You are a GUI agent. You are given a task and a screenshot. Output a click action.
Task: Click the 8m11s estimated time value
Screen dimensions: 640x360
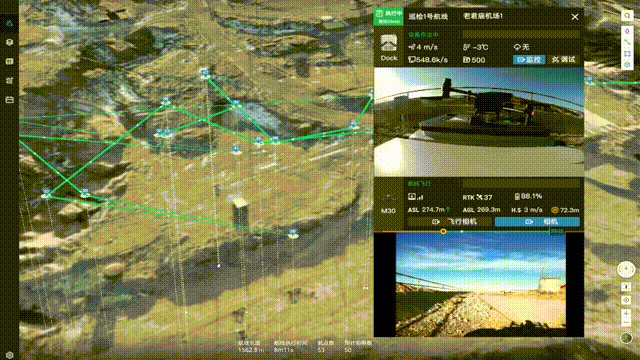[284, 350]
